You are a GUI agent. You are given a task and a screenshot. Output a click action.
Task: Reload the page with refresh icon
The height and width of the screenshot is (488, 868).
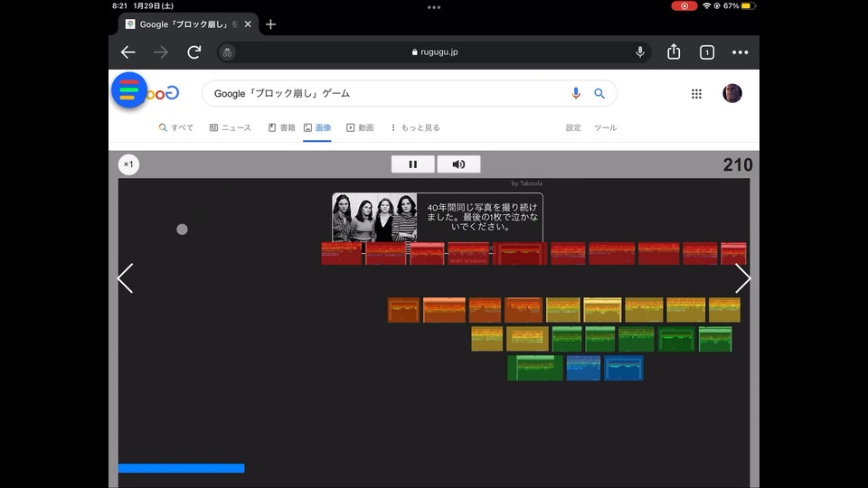193,52
